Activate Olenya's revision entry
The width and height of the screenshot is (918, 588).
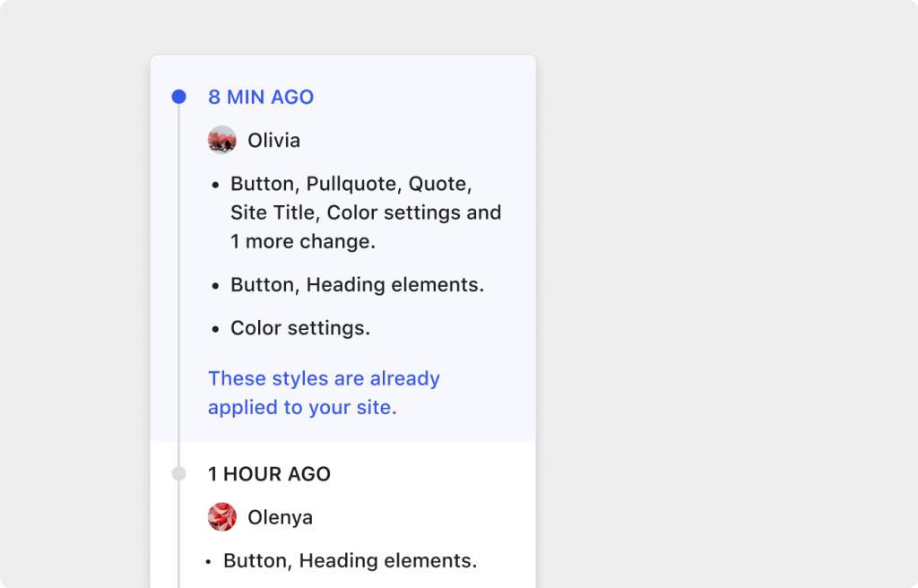tap(280, 517)
